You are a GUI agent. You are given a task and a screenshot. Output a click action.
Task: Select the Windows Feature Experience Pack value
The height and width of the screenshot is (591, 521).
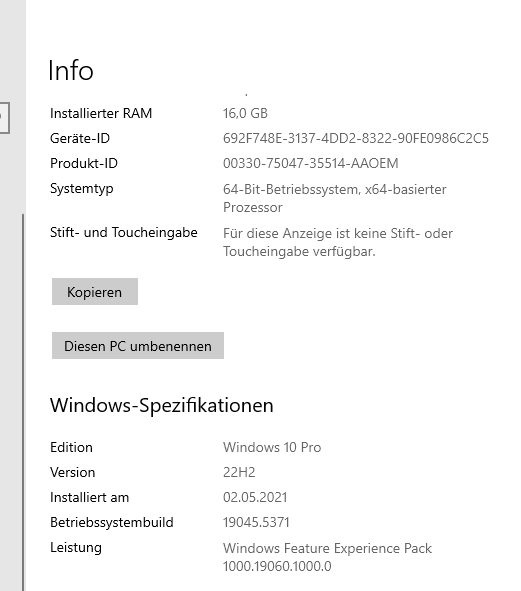pos(327,557)
